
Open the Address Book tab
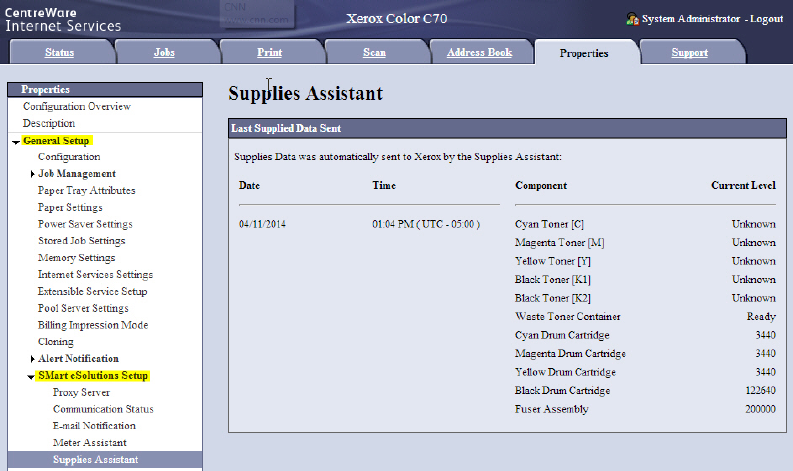[479, 52]
